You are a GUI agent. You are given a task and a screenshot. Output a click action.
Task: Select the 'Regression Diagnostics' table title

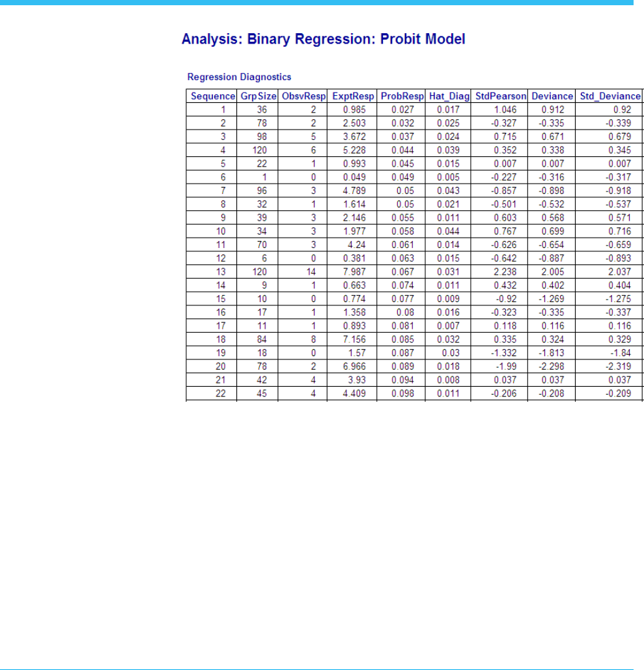click(240, 77)
